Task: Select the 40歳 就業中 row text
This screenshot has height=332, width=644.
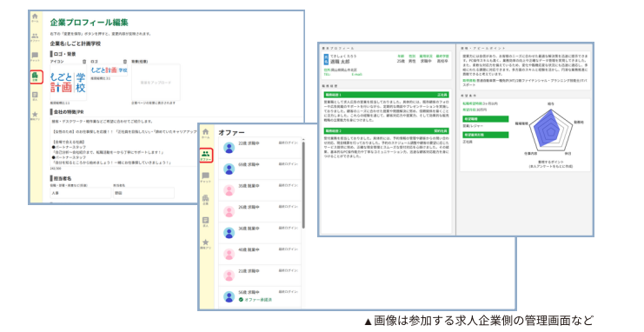Action: [x=249, y=249]
